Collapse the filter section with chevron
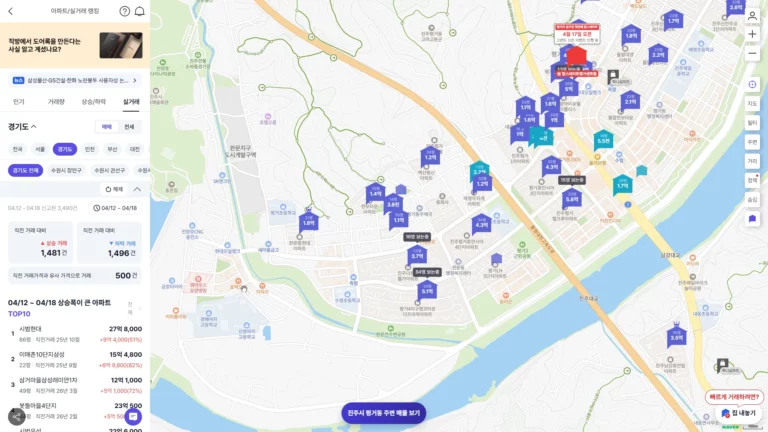768x432 pixels. pyautogui.click(x=137, y=188)
